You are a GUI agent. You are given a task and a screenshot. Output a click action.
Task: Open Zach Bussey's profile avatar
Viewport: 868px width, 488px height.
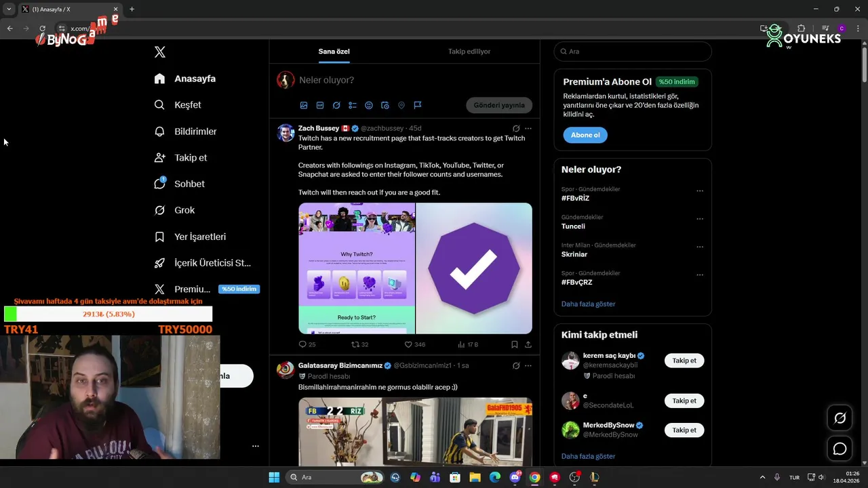285,133
